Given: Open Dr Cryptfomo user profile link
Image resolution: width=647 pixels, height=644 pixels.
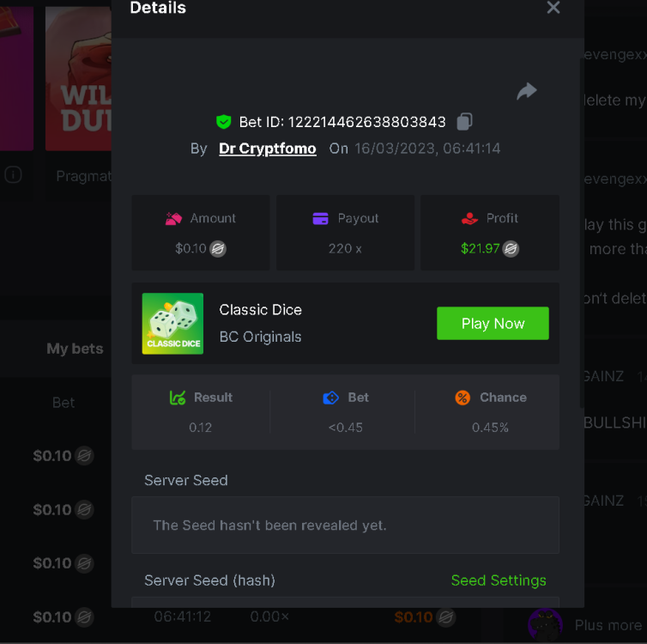Looking at the screenshot, I should [268, 149].
